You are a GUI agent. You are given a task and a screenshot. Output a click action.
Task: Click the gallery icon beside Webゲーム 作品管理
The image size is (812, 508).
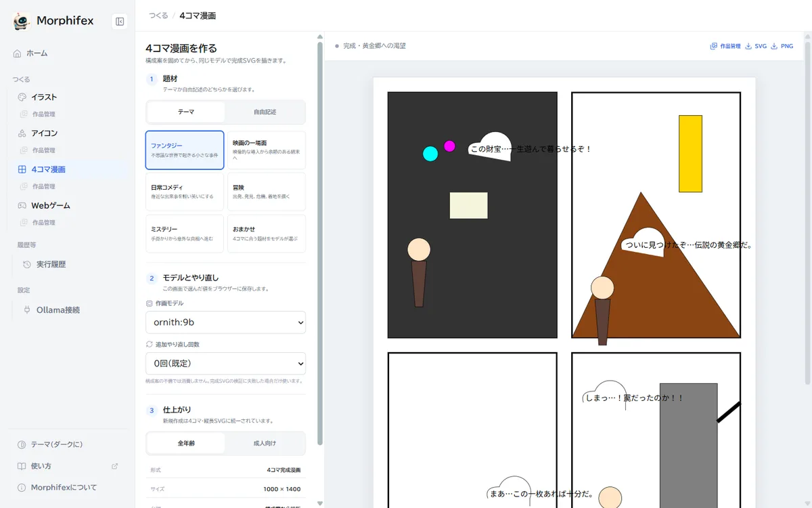click(24, 222)
